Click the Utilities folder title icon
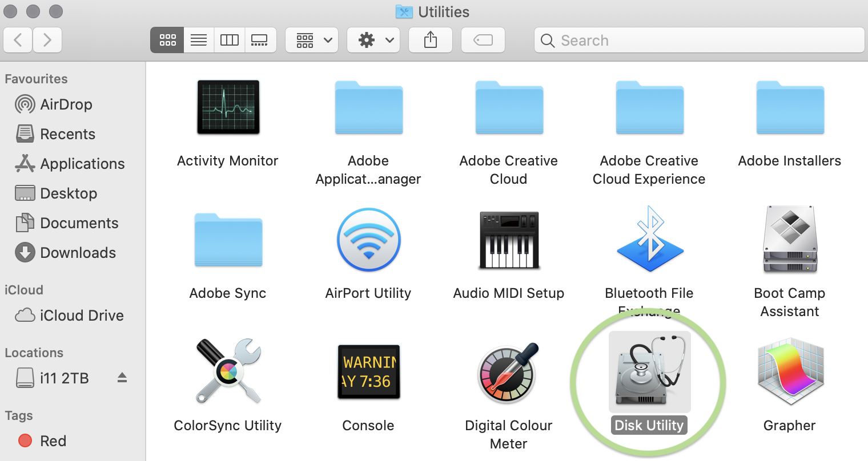The image size is (868, 461). (404, 11)
